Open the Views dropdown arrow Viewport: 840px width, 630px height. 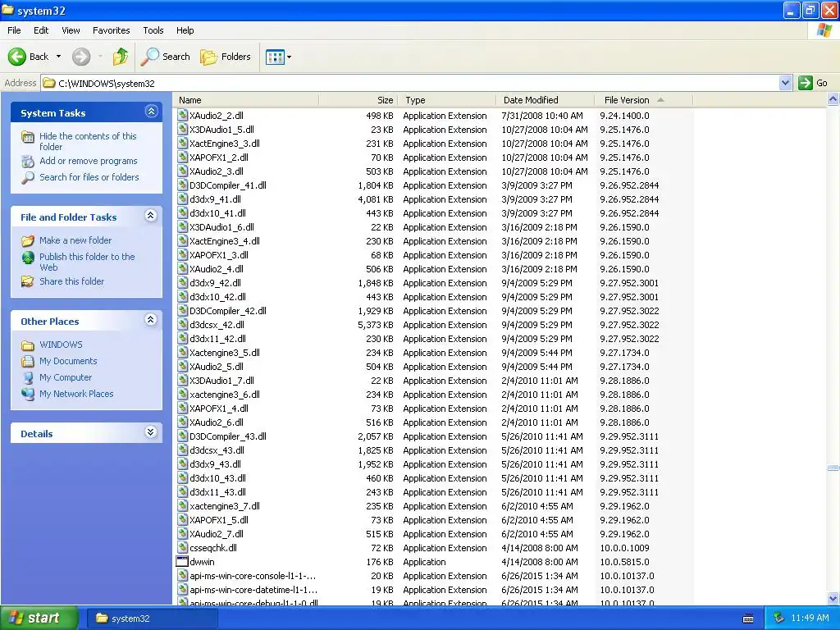click(x=290, y=57)
